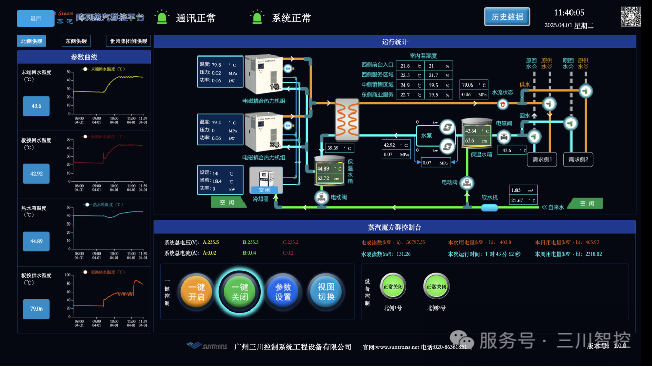Toggle the first green device status indicator

(x=393, y=286)
